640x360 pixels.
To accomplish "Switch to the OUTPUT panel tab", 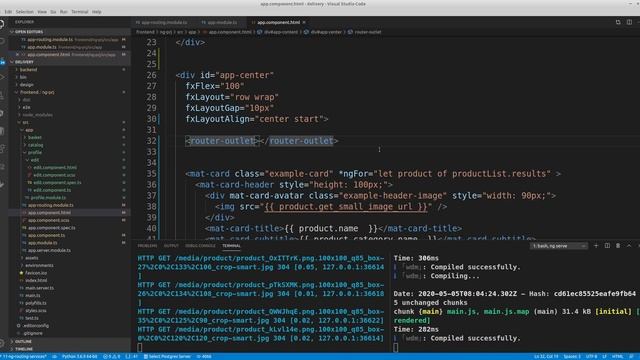I will tap(171, 246).
